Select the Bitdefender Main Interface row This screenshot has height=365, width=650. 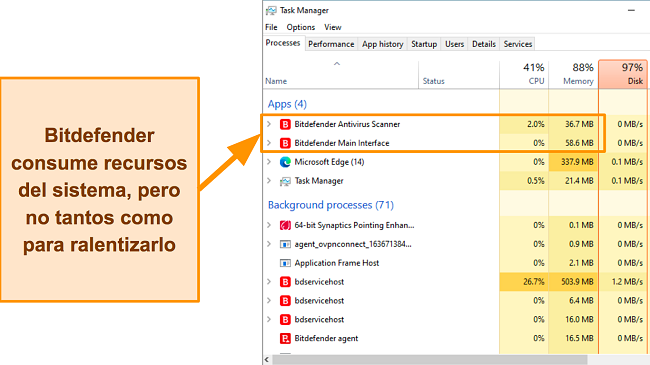coord(455,143)
